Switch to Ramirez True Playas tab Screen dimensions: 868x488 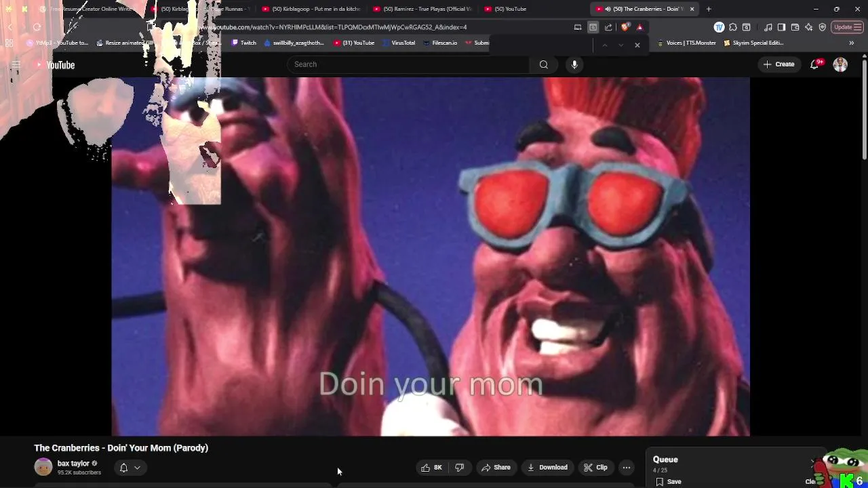pos(422,9)
